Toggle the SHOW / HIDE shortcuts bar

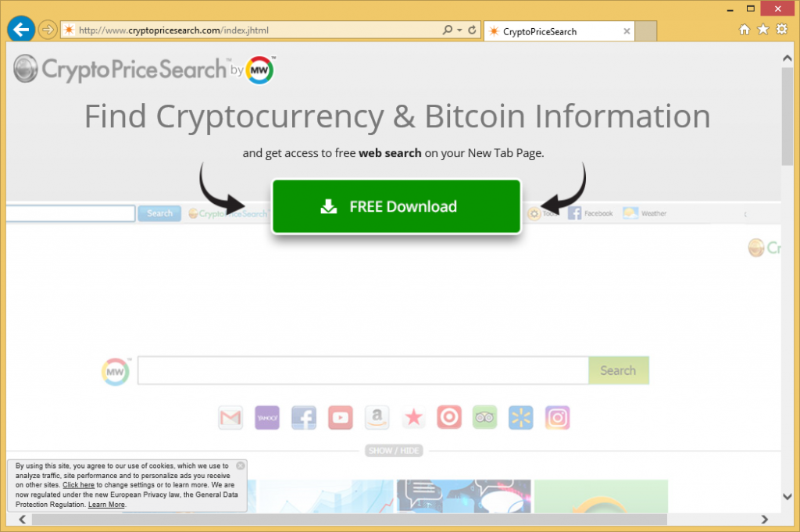pos(394,451)
